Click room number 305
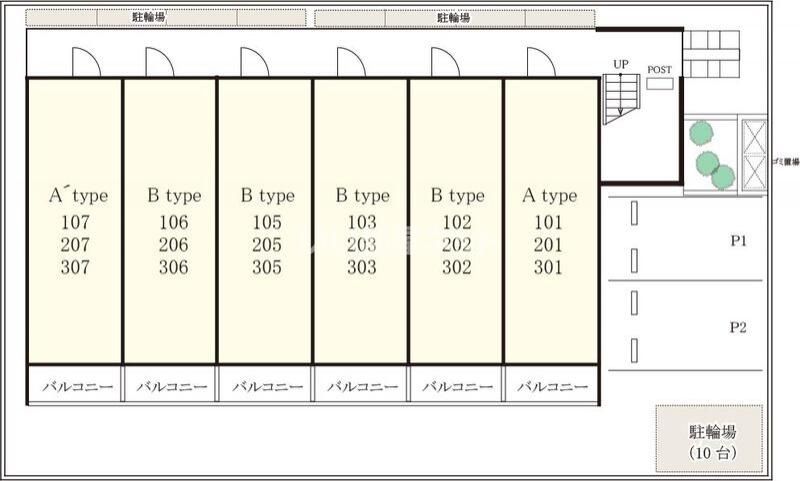Image resolution: width=800 pixels, height=481 pixels. 267,267
